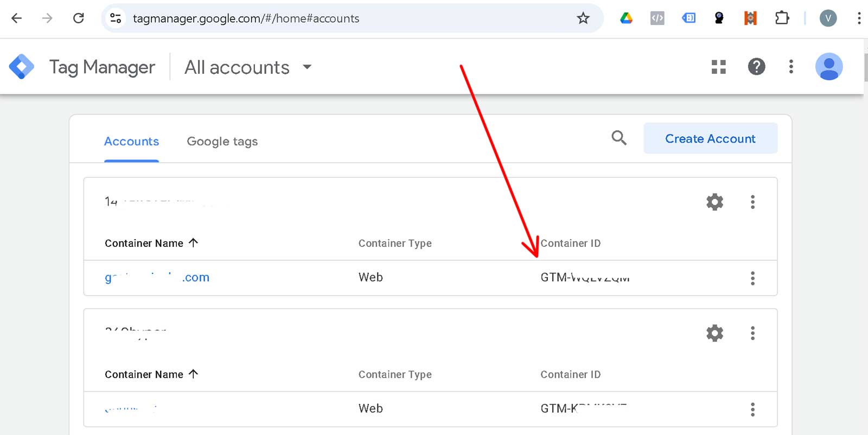The image size is (868, 435).
Task: Open the Google account avatar
Action: click(829, 67)
